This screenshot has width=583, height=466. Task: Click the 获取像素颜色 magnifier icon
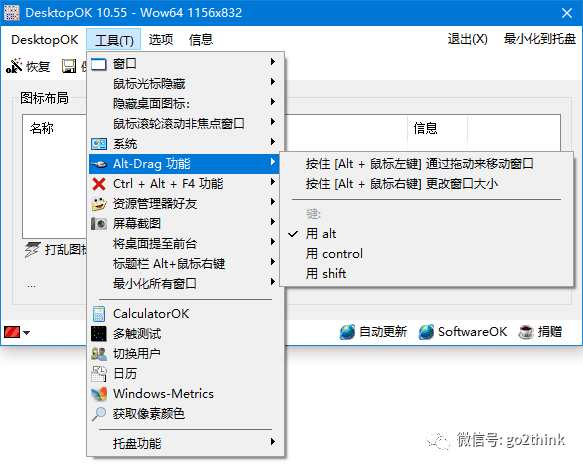[99, 414]
